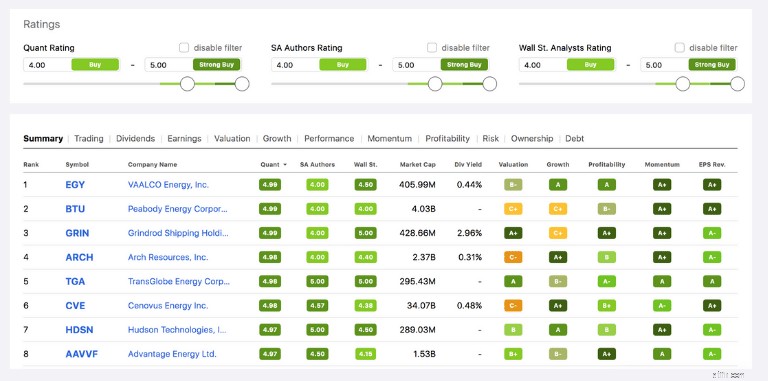Click EGY Quant rating 4.99 badge
The width and height of the screenshot is (768, 381).
pos(270,185)
